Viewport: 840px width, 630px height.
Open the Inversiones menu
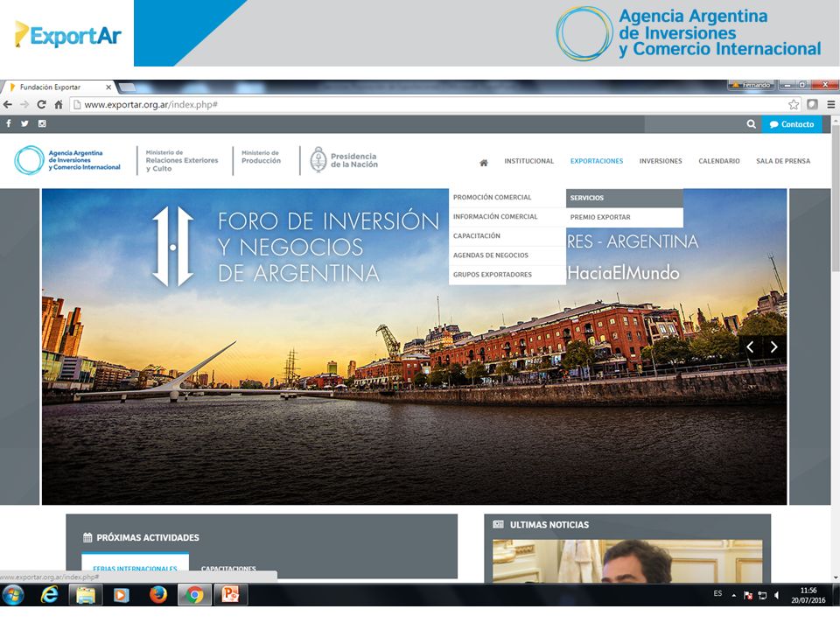[661, 161]
